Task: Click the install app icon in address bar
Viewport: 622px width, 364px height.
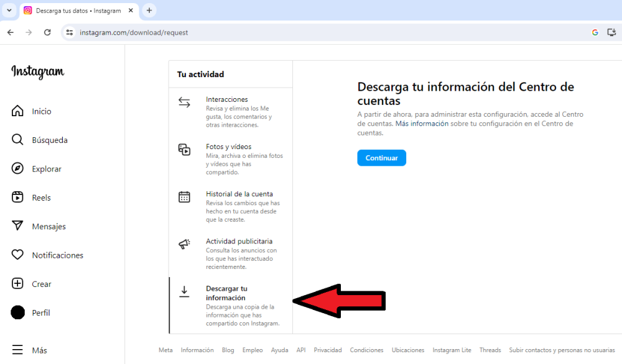Action: point(611,32)
